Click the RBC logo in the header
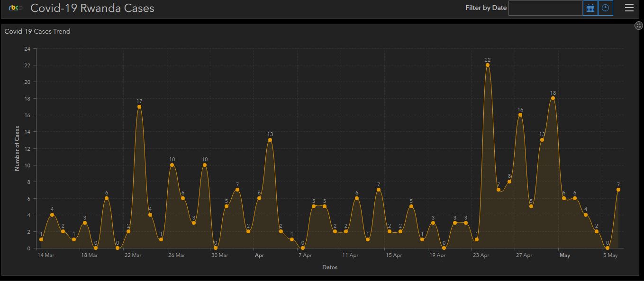The height and width of the screenshot is (284, 644). 16,8
